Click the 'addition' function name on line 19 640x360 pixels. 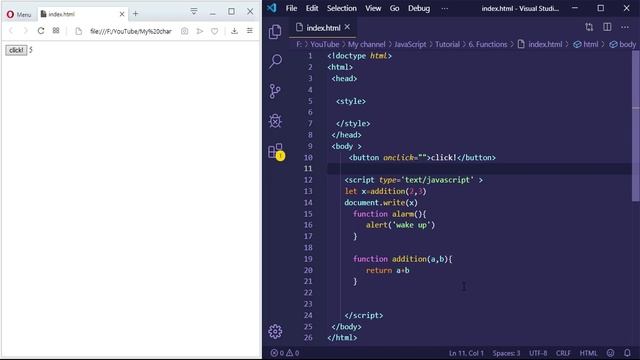[409, 259]
